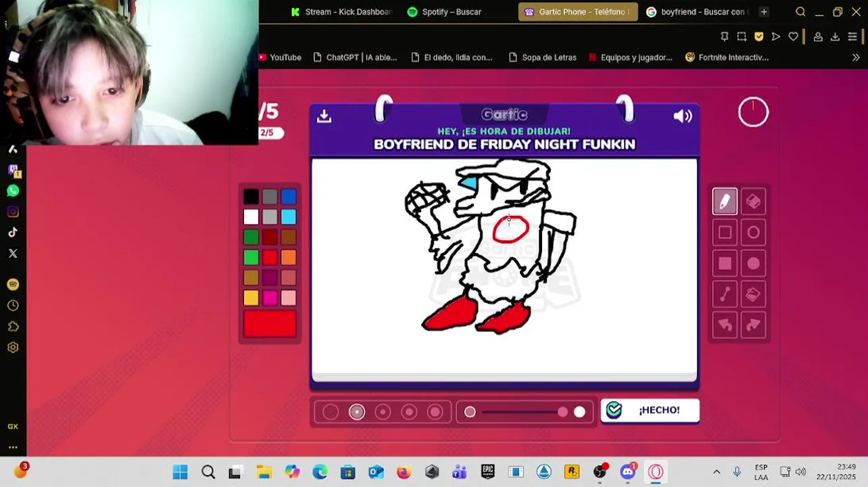Open the browser easy-setup menu icon
The width and height of the screenshot is (868, 487).
852,37
